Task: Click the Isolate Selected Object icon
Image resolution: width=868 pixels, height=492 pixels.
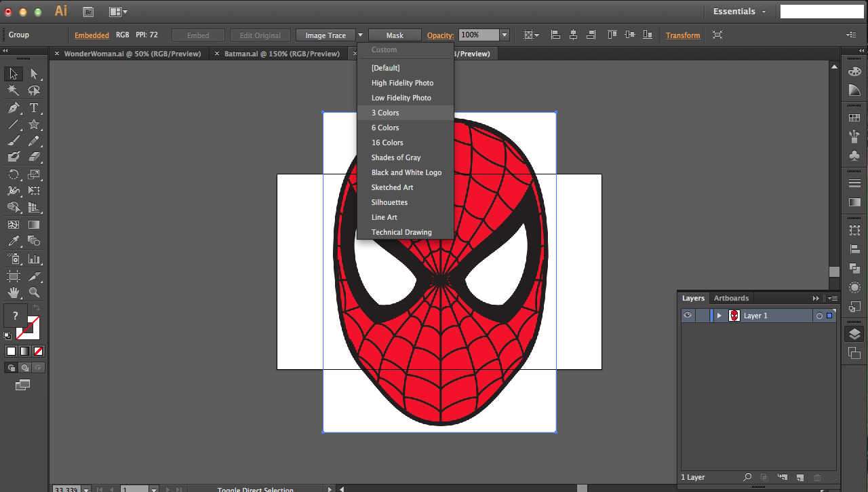Action: (x=717, y=35)
